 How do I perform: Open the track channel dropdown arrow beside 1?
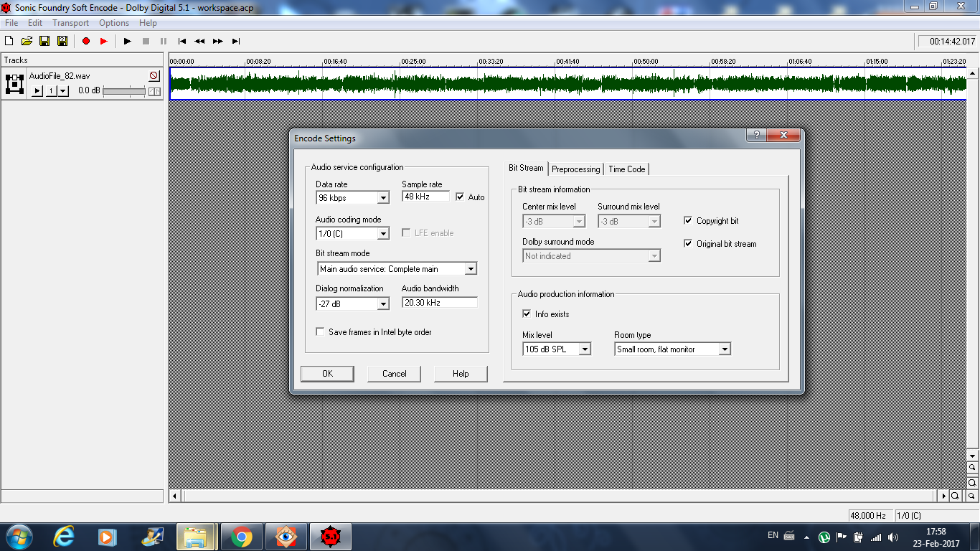pos(63,91)
